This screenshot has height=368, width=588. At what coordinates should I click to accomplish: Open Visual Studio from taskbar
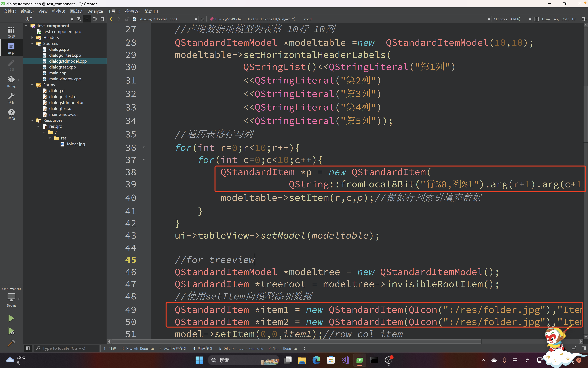click(x=345, y=360)
